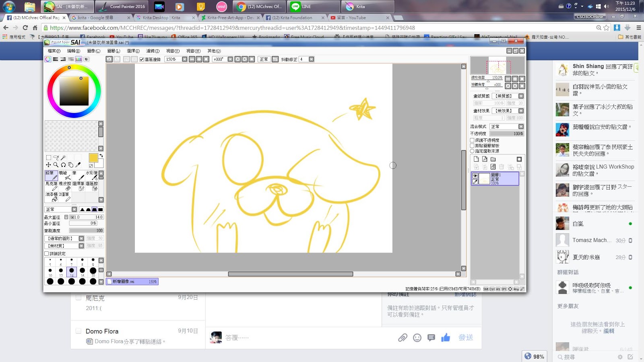Open the 畫紙質感 paper texture dropdown

coord(521,96)
